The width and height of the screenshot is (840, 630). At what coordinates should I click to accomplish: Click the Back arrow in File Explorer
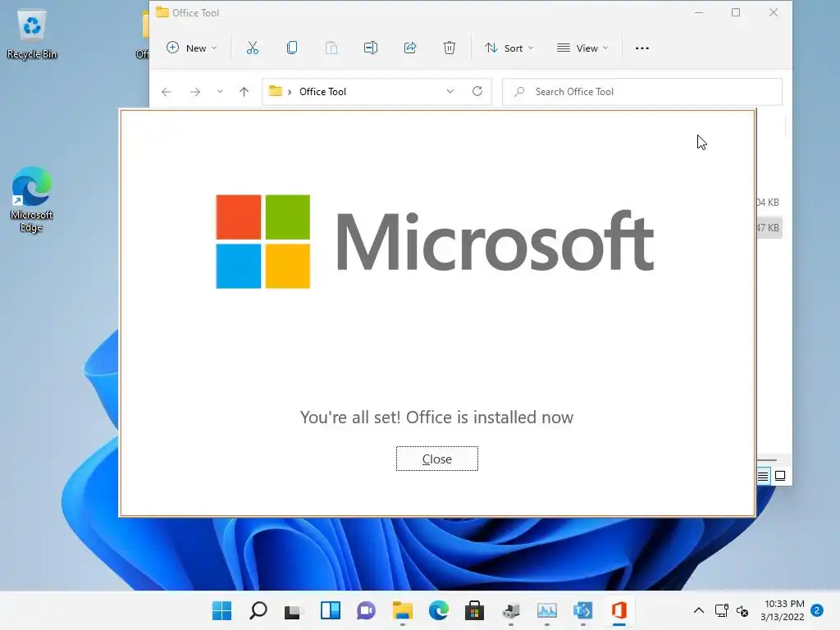pyautogui.click(x=167, y=92)
